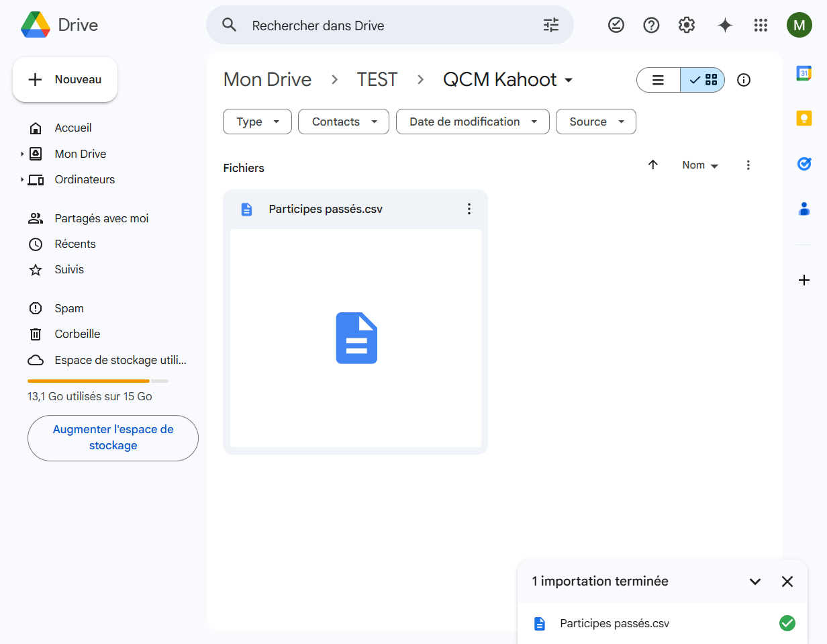
Task: Open Google Calendar side panel
Action: pyautogui.click(x=804, y=73)
